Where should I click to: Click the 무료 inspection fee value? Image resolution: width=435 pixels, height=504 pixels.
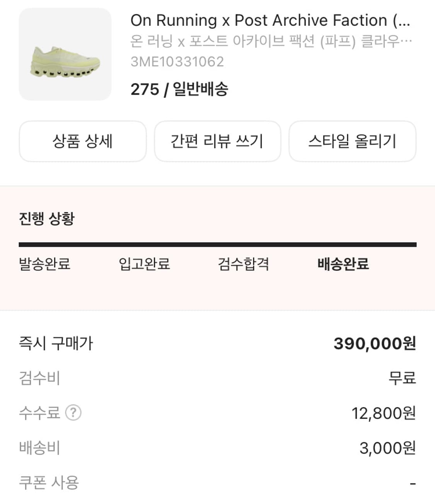tap(402, 378)
